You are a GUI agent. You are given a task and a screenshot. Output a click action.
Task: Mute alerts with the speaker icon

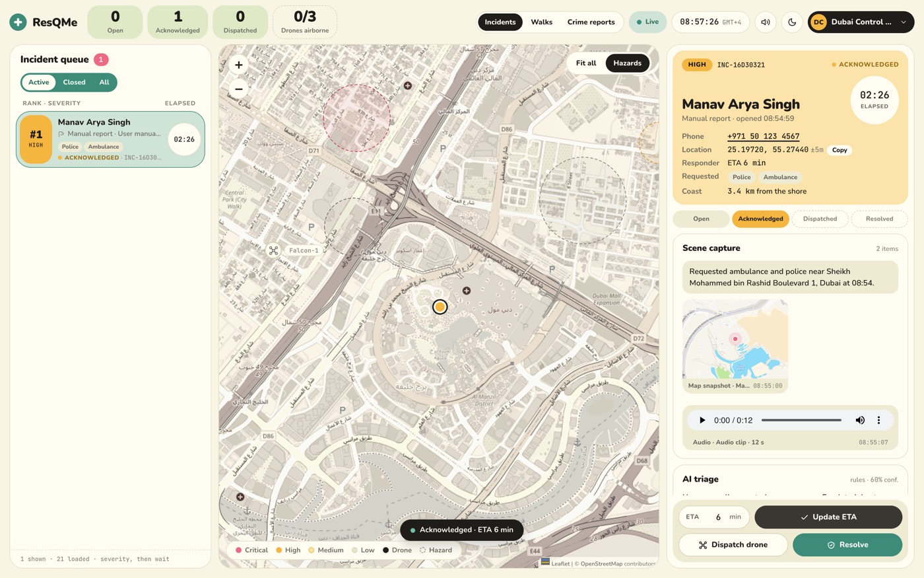766,22
